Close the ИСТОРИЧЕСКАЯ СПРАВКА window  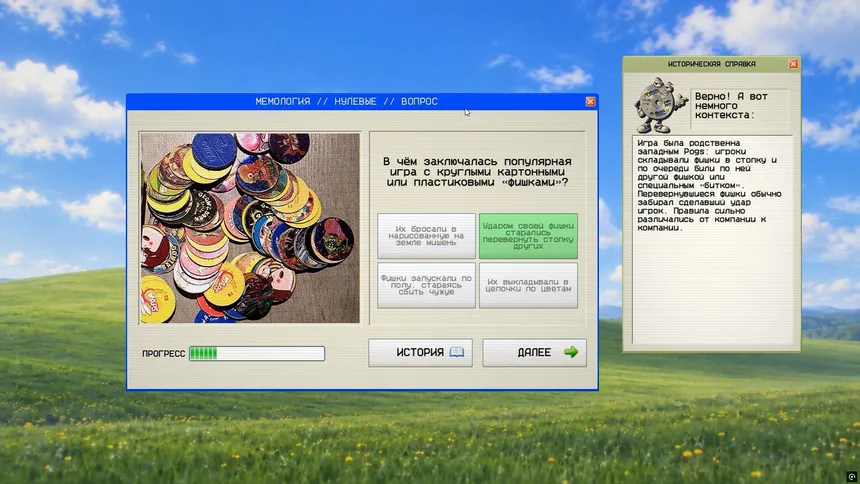coord(793,64)
